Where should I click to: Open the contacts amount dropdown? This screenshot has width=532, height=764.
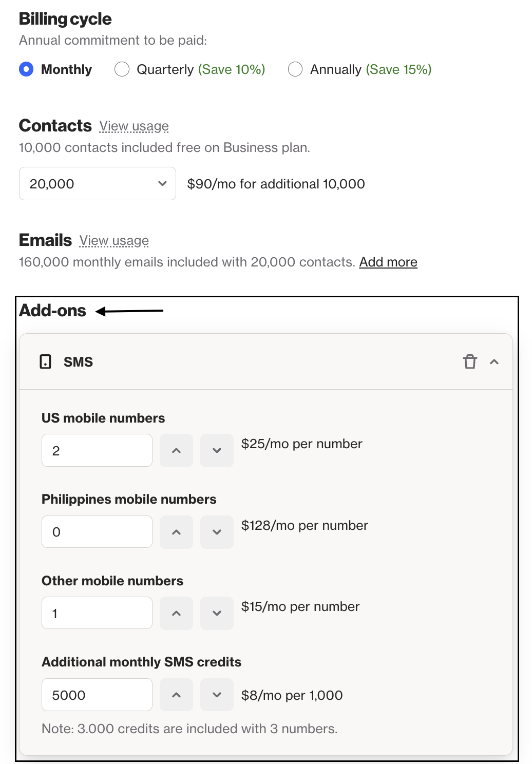tap(98, 184)
